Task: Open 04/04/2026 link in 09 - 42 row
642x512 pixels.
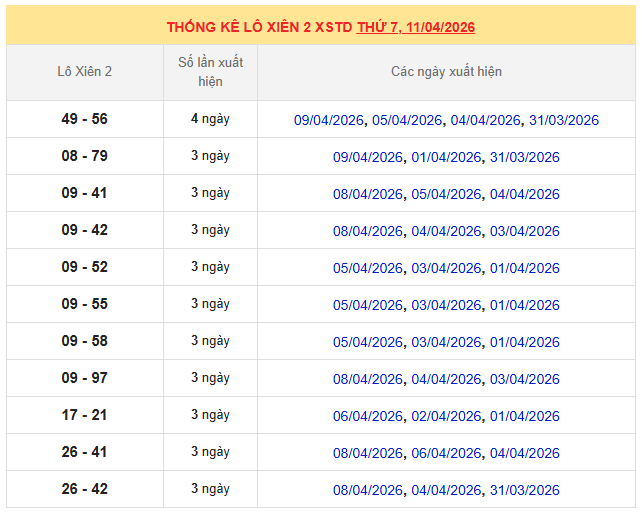Action: (x=446, y=231)
